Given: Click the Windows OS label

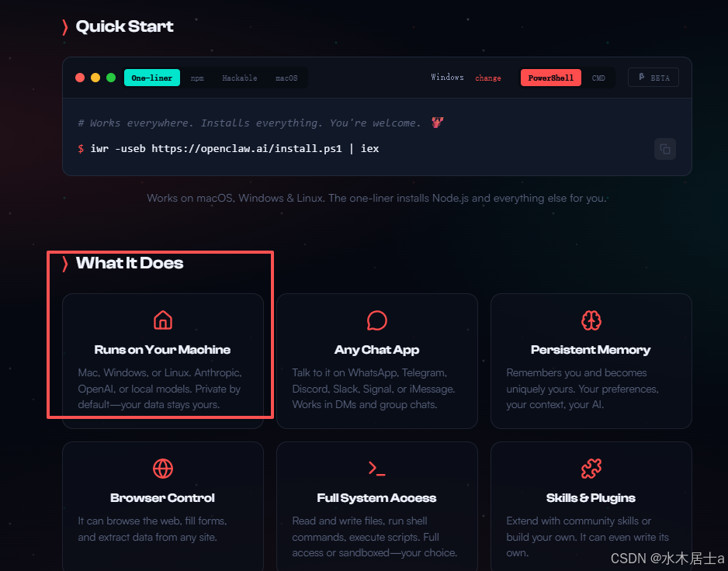Looking at the screenshot, I should pyautogui.click(x=447, y=77).
